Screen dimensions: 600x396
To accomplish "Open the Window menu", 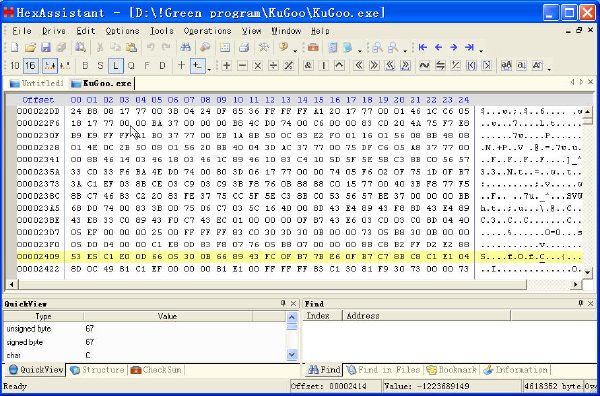I will 286,31.
